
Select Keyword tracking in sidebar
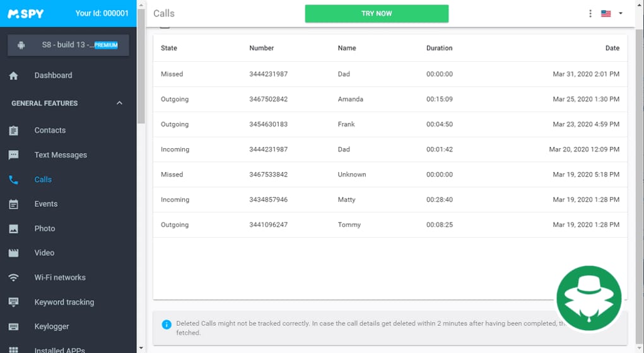64,302
